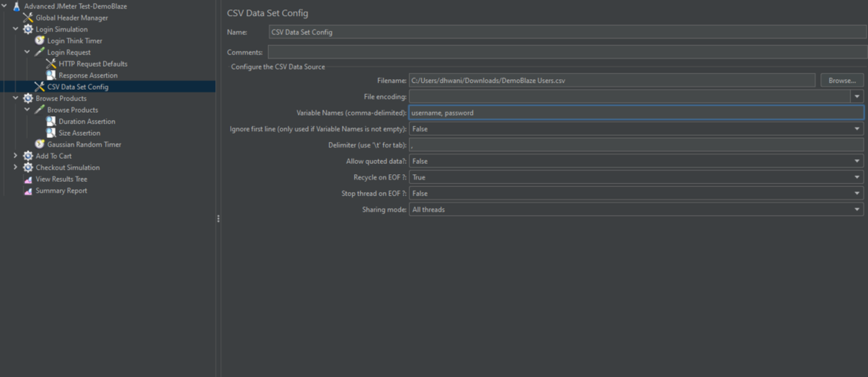This screenshot has width=868, height=377.
Task: Click the Add To Cart gear icon
Action: 28,156
